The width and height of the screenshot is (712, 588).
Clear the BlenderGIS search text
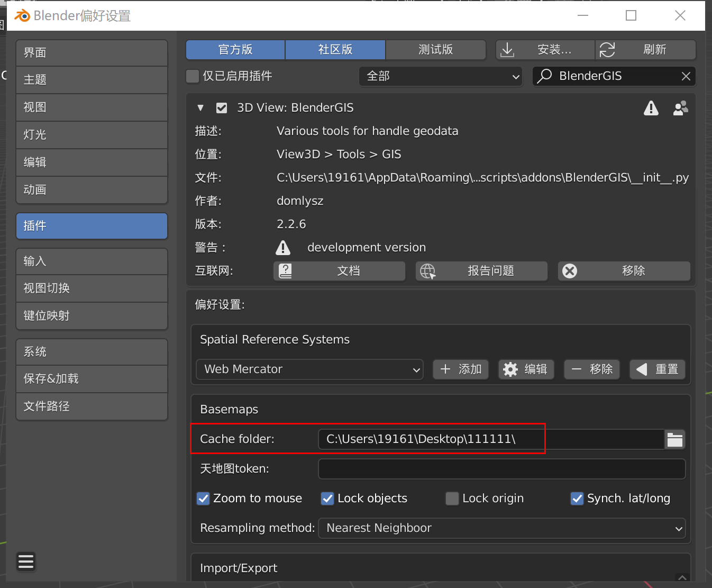tap(686, 76)
